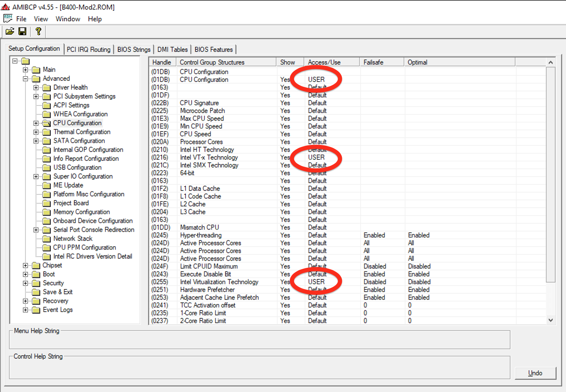Click Failsafe value of Execute Disable Bit
Viewport: 566px width, 392px height.
tap(374, 274)
